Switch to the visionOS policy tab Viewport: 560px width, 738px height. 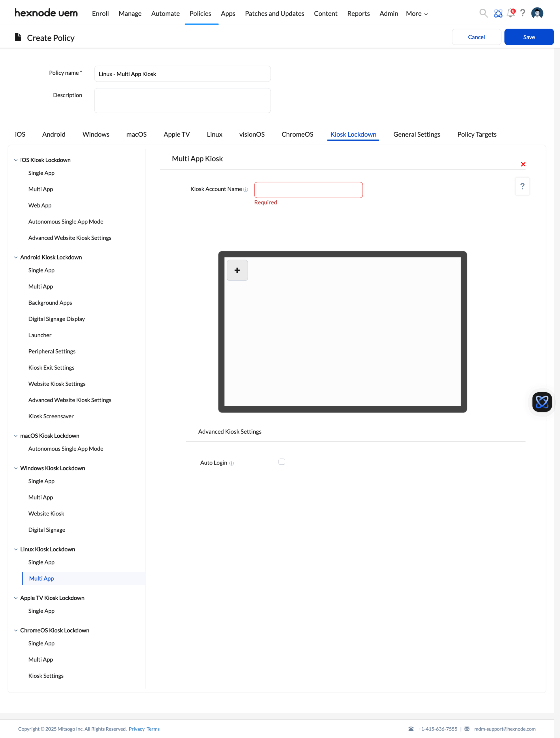(x=252, y=134)
